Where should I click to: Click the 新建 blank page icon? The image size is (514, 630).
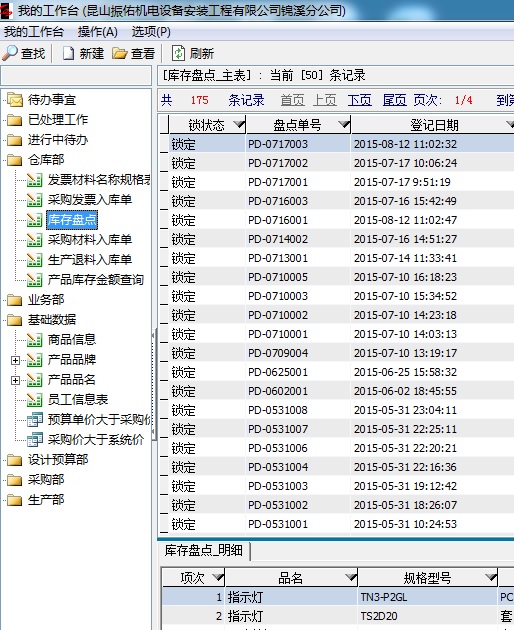[x=68, y=53]
